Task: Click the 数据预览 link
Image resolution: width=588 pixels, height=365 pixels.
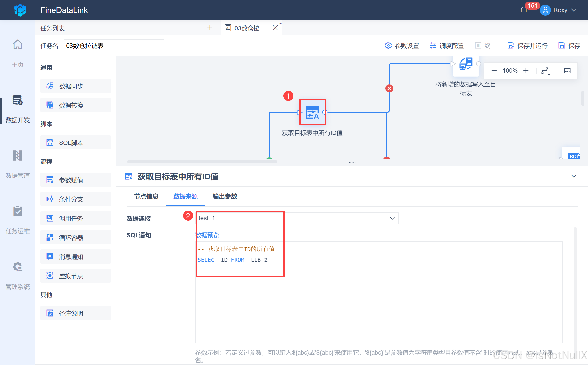Action: pyautogui.click(x=208, y=235)
